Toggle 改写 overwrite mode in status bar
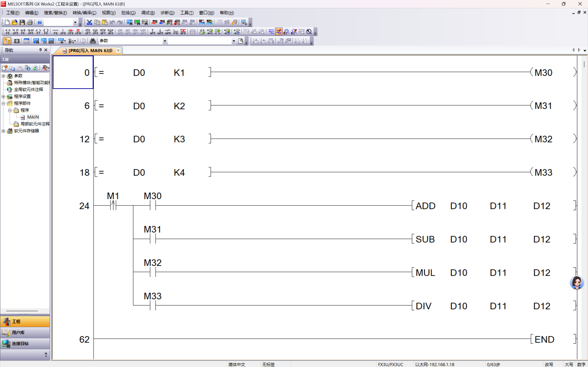588x367 pixels. 549,364
